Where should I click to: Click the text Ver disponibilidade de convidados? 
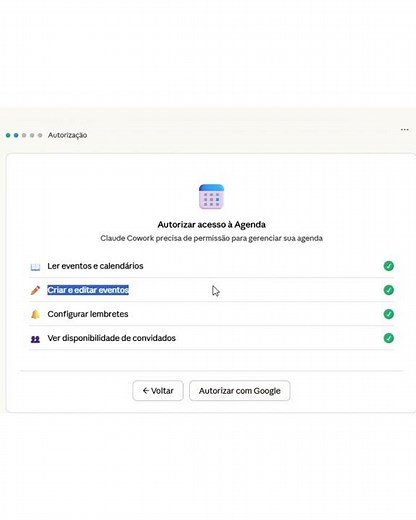[111, 338]
